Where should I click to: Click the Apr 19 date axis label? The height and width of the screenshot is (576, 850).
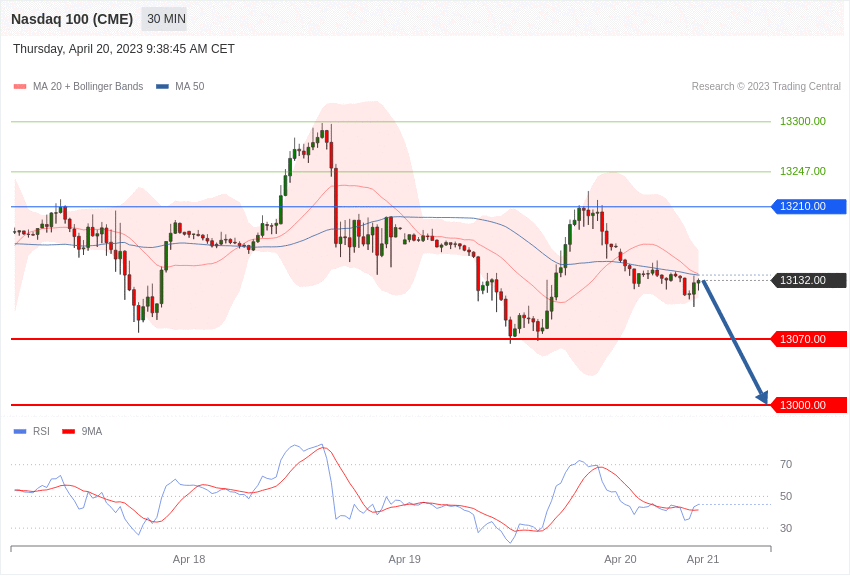tap(404, 559)
